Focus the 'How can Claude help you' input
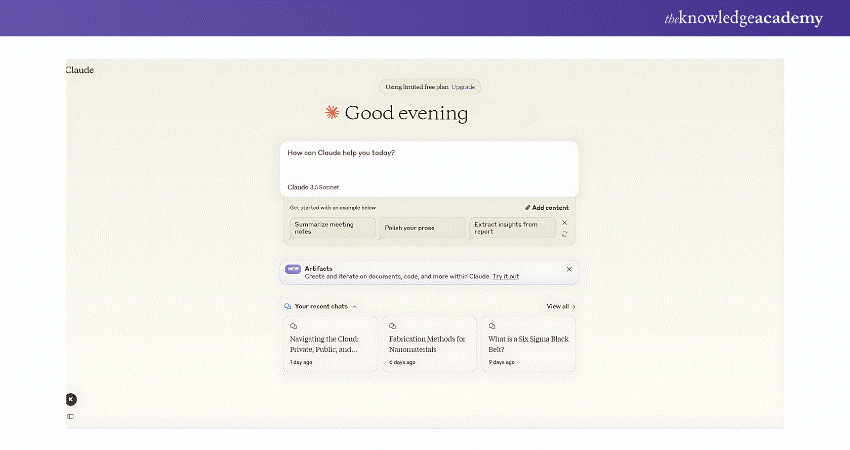 pyautogui.click(x=428, y=160)
